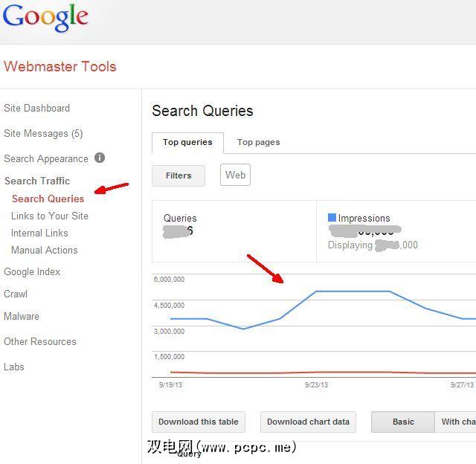Viewport: 476px width, 464px height.
Task: Click the Search Appearance info icon
Action: point(100,158)
